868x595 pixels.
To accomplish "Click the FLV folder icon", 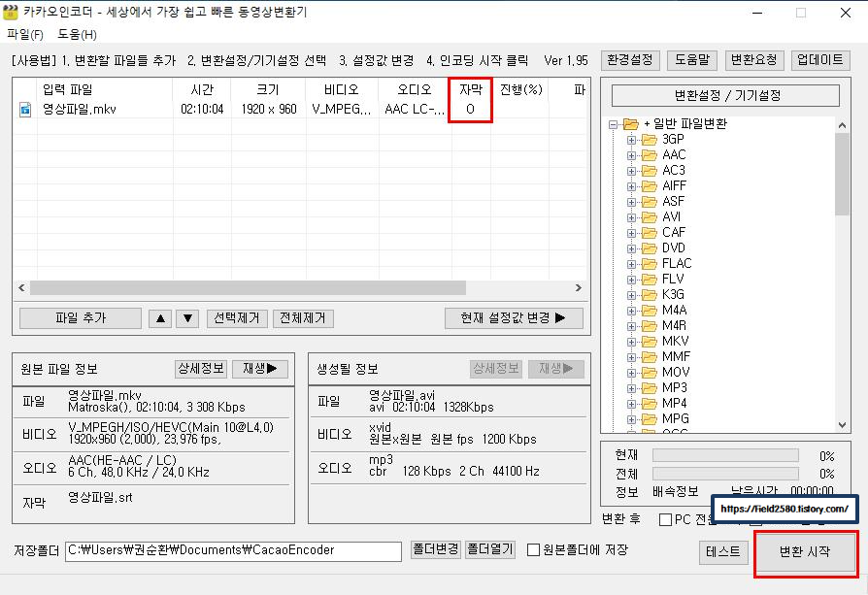I will [650, 279].
